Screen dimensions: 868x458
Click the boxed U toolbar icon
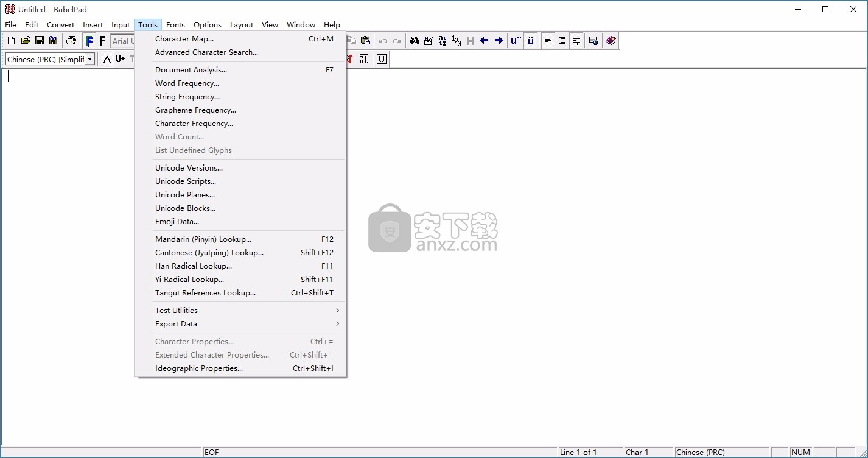382,59
